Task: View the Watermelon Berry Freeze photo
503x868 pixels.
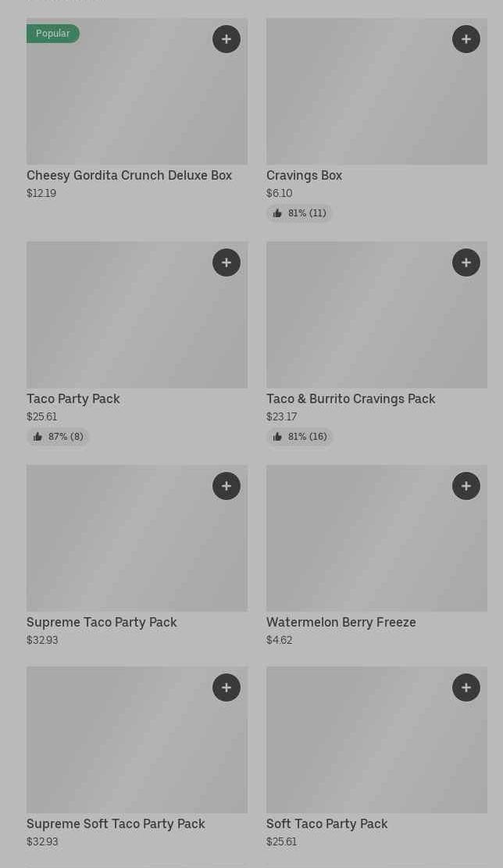Action: (376, 547)
